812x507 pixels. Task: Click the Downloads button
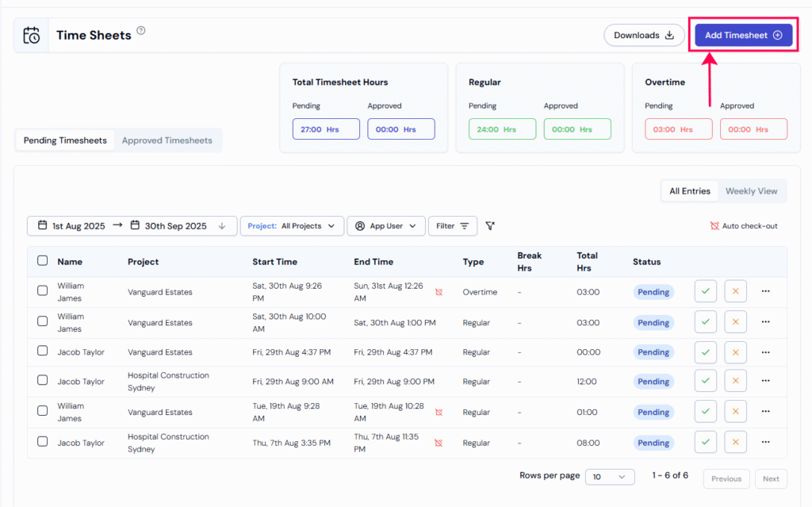tap(643, 35)
